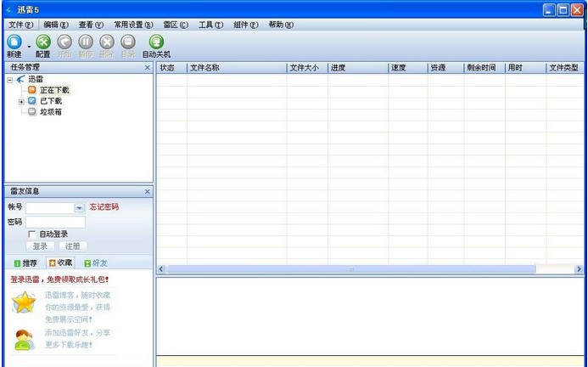This screenshot has width=588, height=367.
Task: Collapse the 迅雷 root tree node
Action: click(9, 79)
